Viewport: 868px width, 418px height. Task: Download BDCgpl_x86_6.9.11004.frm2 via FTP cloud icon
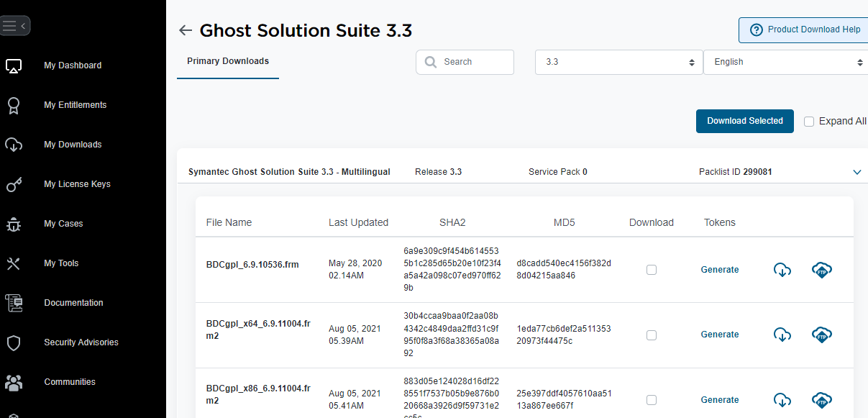pyautogui.click(x=822, y=400)
